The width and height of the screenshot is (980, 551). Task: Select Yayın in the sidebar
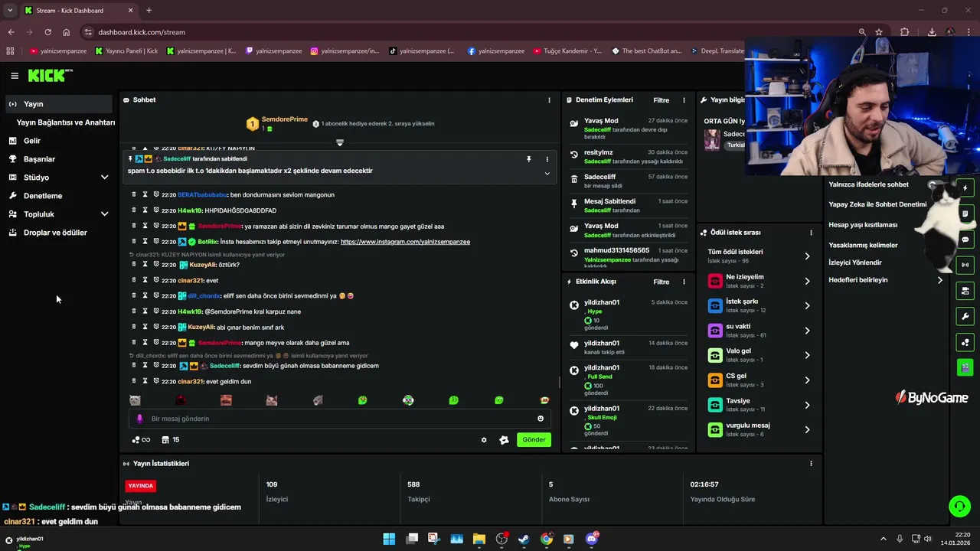pyautogui.click(x=59, y=104)
